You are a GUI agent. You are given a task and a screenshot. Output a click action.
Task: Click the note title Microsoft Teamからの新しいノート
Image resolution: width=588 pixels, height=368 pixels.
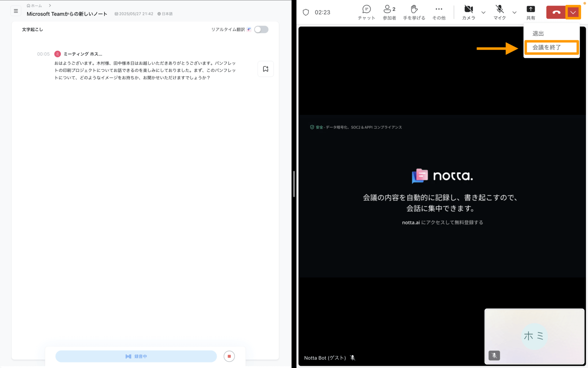pos(67,14)
